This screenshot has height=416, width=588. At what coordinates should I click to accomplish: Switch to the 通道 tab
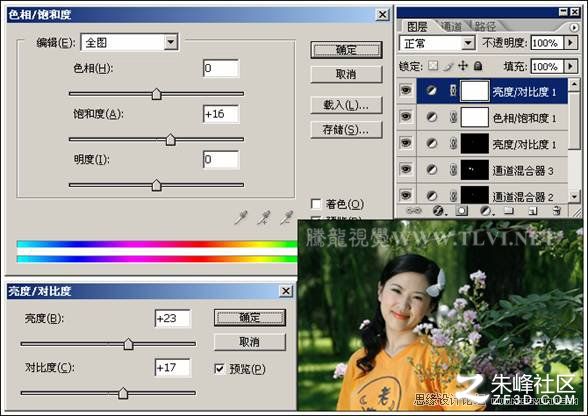[451, 27]
